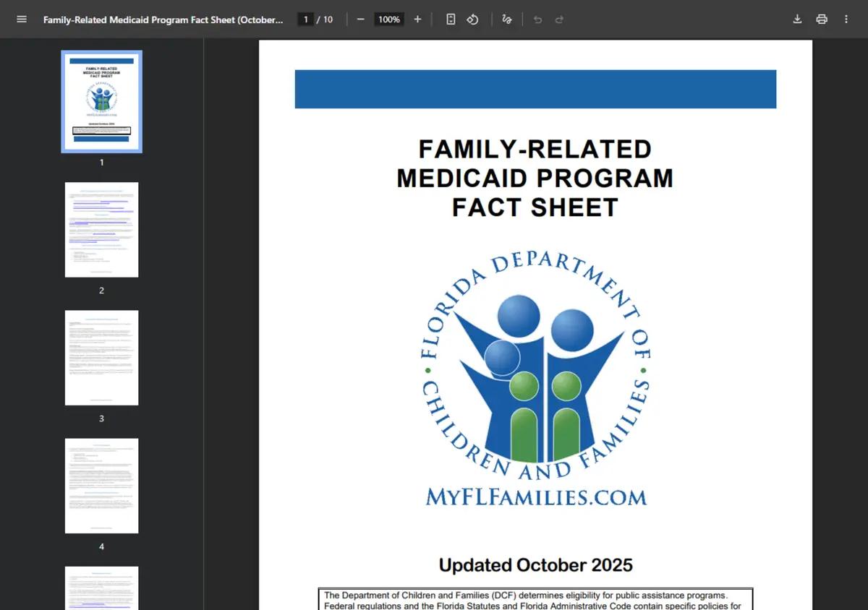
Task: Click the total page count '/ 10'
Action: (x=325, y=20)
